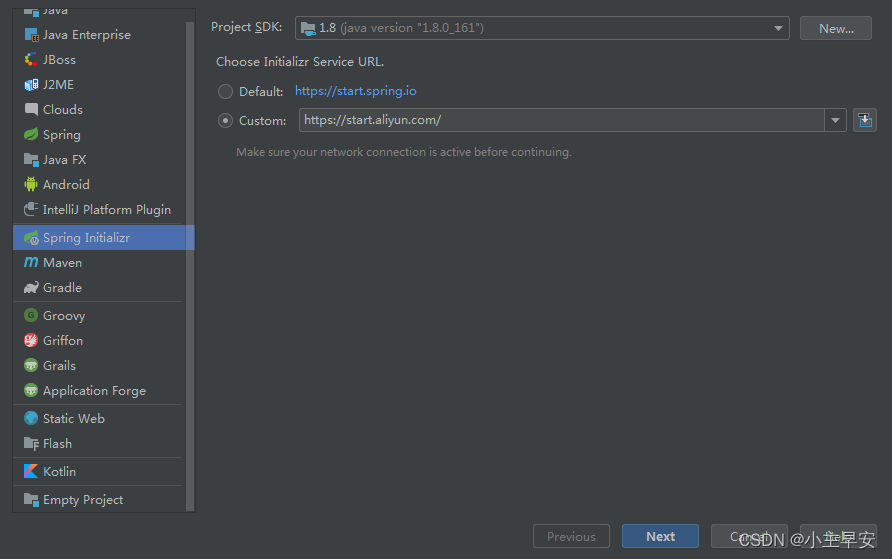Viewport: 892px width, 559px height.
Task: Open the Project SDK dropdown
Action: (542, 28)
